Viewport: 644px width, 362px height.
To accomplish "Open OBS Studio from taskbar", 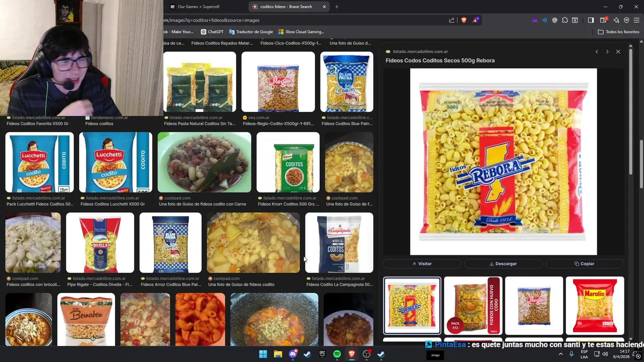I will 367,354.
